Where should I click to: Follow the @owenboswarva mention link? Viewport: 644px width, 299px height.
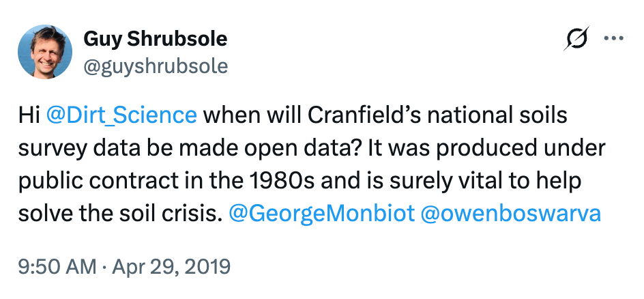(x=512, y=213)
